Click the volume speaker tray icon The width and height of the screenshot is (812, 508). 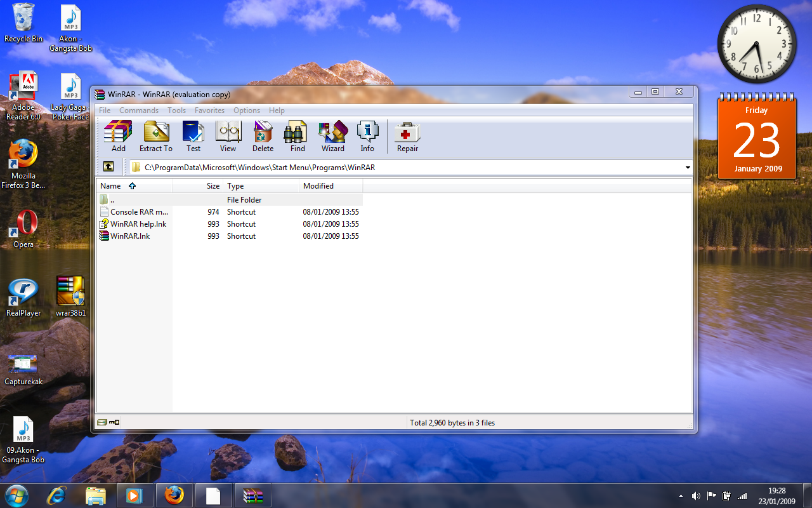[696, 496]
